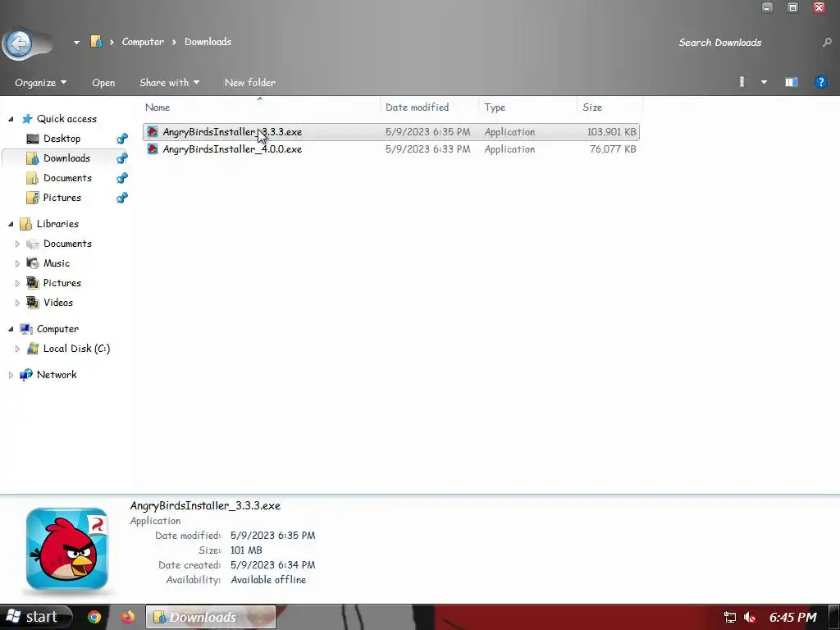The image size is (840, 630).
Task: Collapse the Libraries group
Action: click(x=11, y=224)
